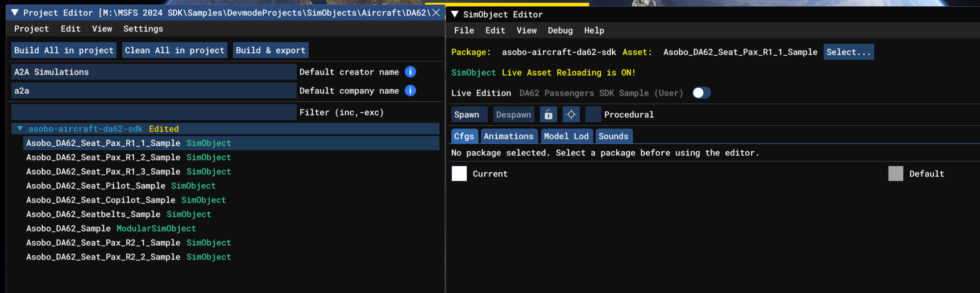980x293 pixels.
Task: Toggle the Live Edition switch
Action: click(701, 93)
